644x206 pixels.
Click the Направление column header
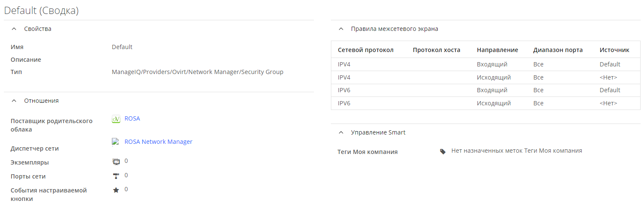point(497,50)
